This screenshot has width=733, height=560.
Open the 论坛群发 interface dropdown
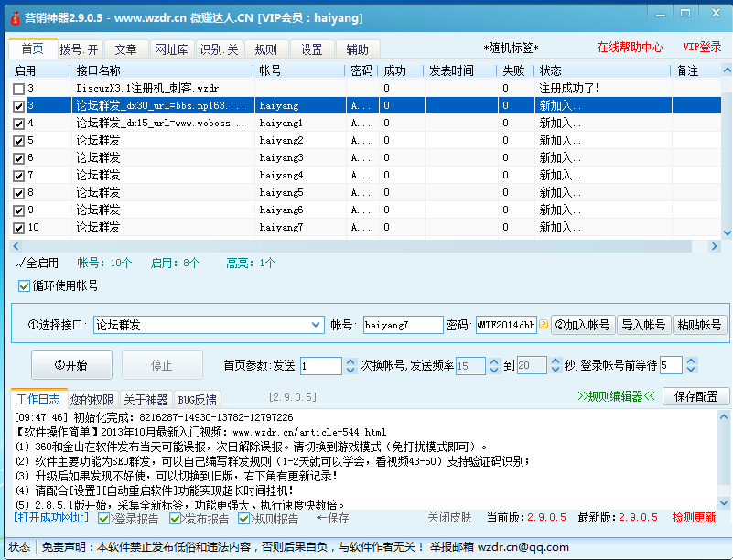point(316,325)
